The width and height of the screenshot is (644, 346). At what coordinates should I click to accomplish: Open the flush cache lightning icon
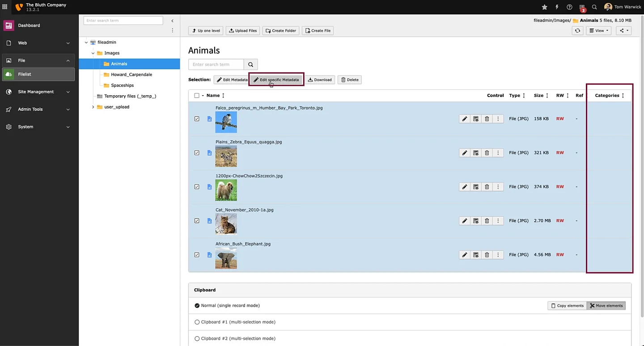coord(557,7)
